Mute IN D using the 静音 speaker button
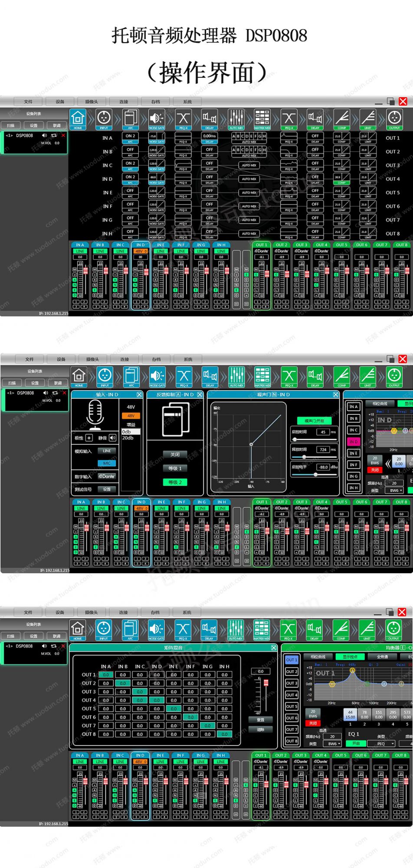Screen dimensions: 413x868 112,438
